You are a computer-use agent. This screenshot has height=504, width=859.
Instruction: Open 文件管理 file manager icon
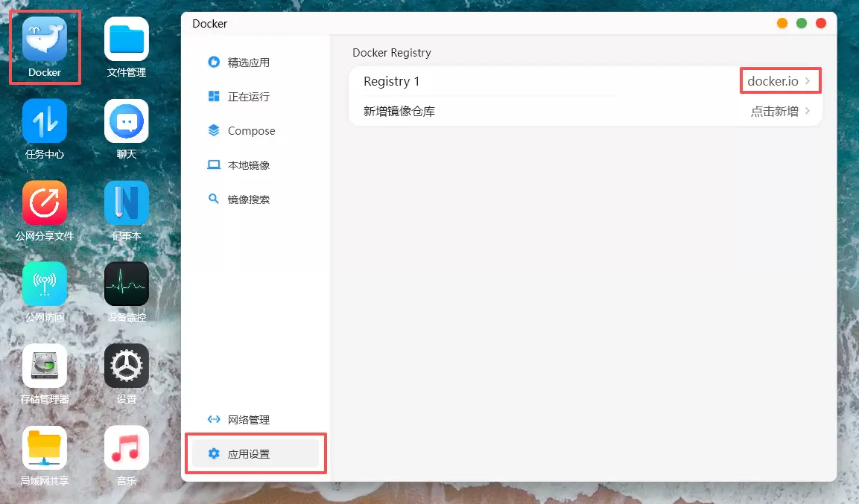click(x=127, y=39)
